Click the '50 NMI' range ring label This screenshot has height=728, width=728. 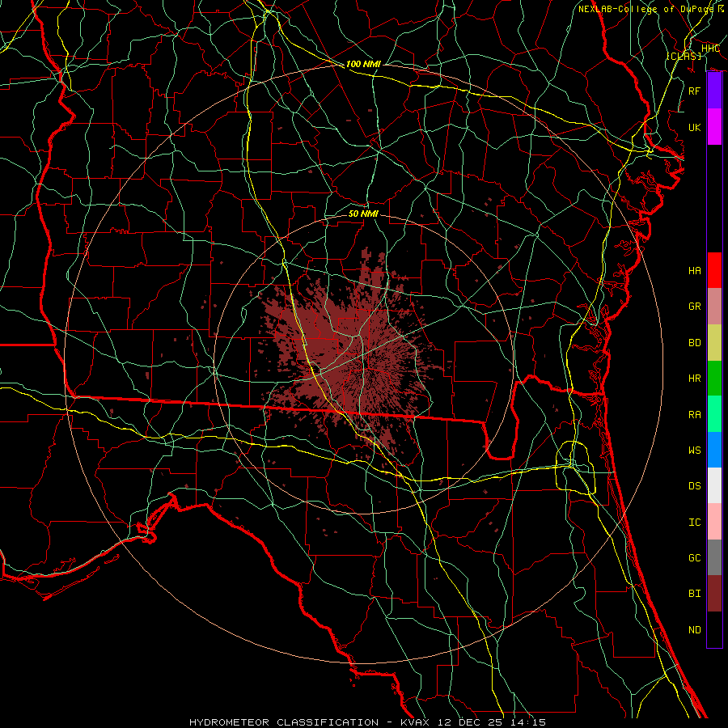click(x=363, y=214)
